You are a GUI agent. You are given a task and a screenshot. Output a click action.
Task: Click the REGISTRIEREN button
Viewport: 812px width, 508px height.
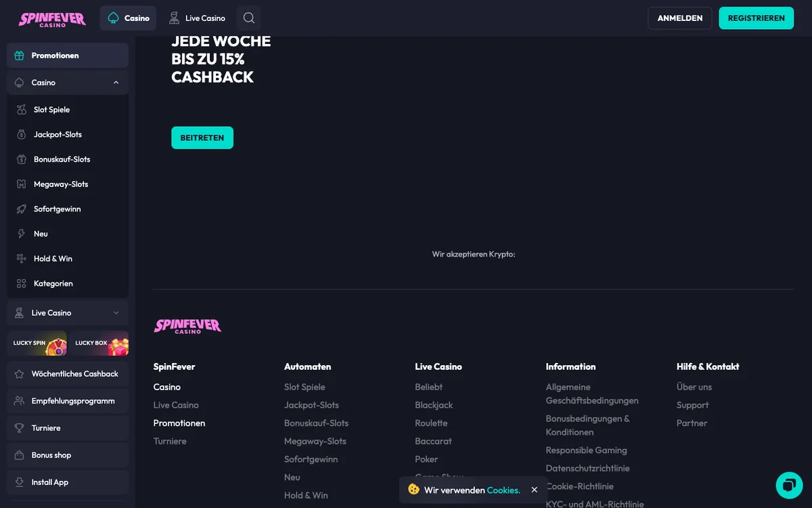pyautogui.click(x=757, y=18)
